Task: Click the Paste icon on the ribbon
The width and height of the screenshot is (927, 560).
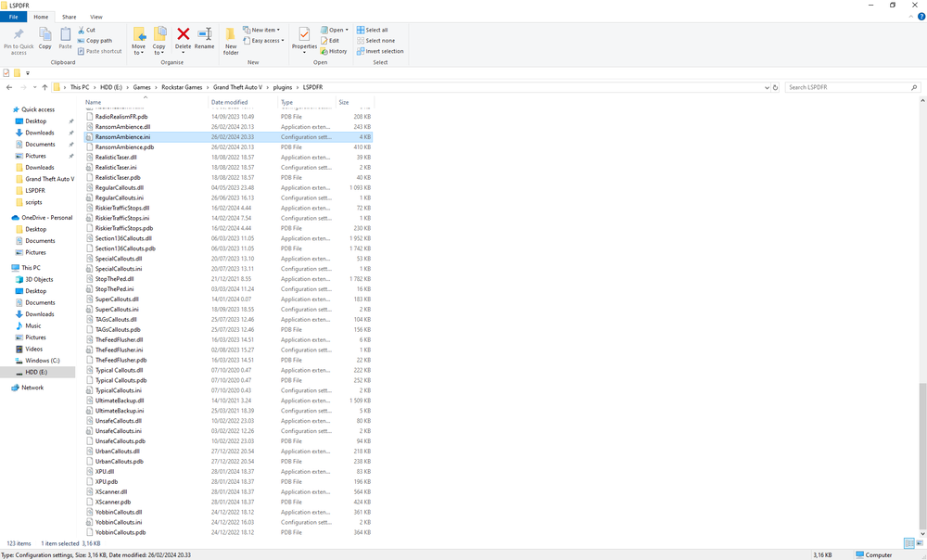Action: pos(65,35)
